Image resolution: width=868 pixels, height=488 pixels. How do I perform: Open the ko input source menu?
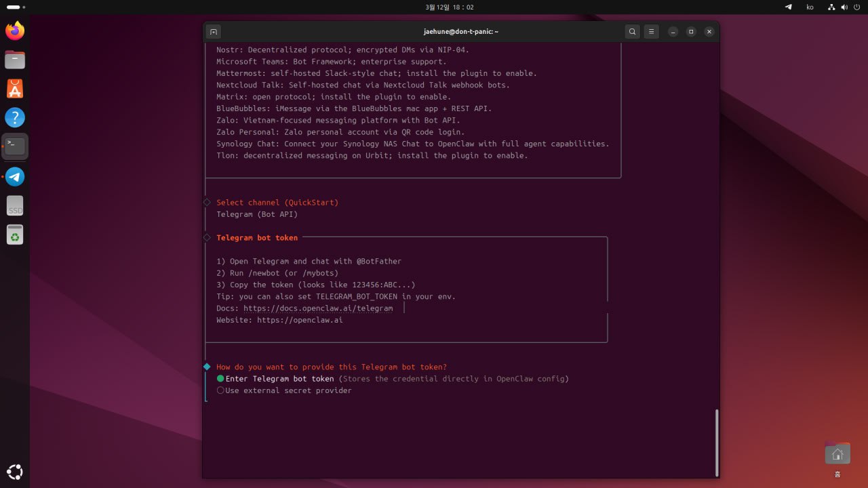click(x=810, y=7)
